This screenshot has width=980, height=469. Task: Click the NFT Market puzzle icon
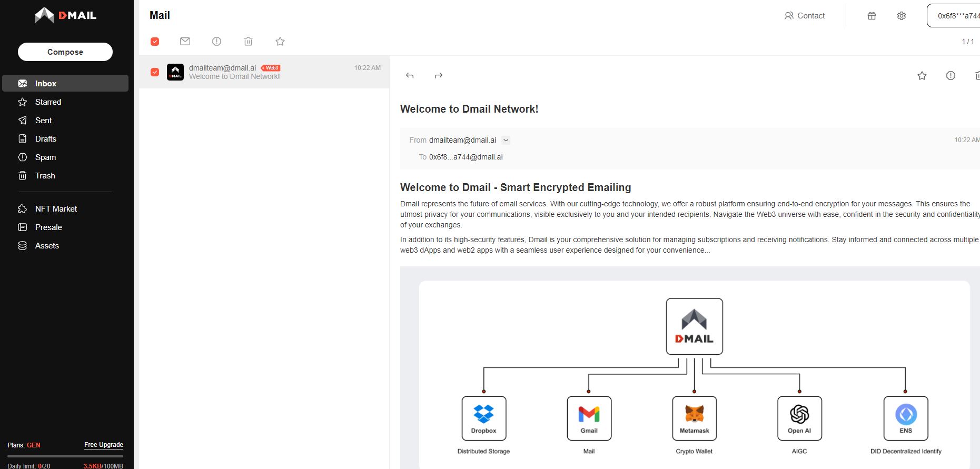click(x=22, y=208)
